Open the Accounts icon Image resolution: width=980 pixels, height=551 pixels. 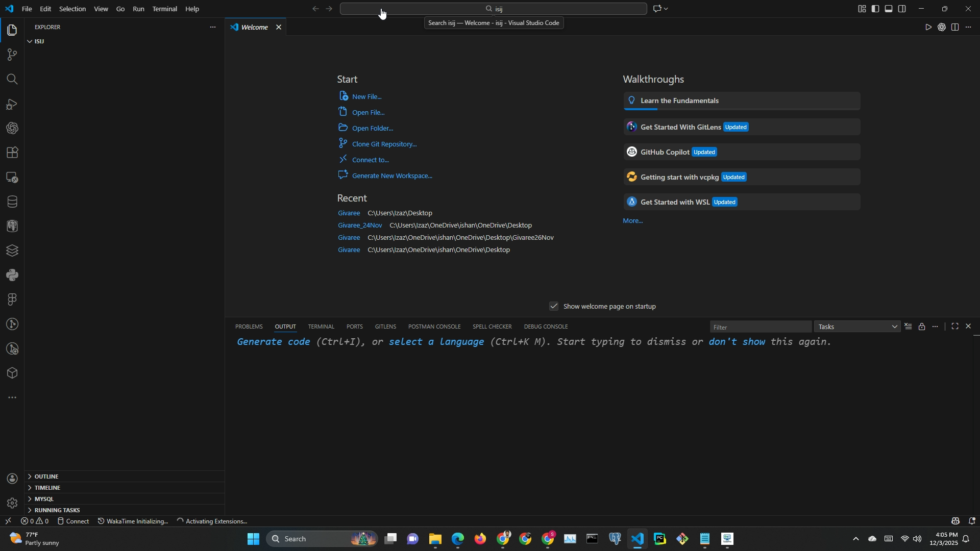click(x=12, y=479)
